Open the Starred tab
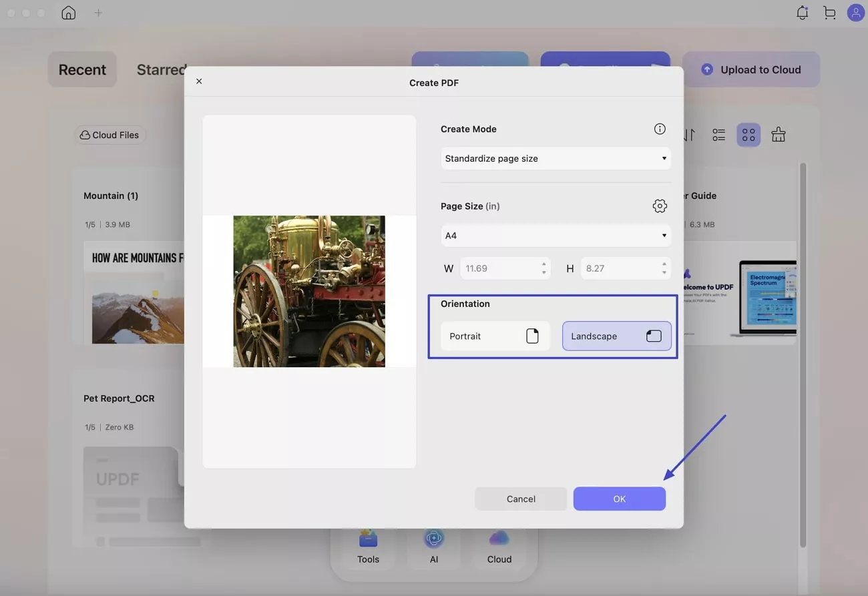The image size is (868, 596). (x=161, y=69)
